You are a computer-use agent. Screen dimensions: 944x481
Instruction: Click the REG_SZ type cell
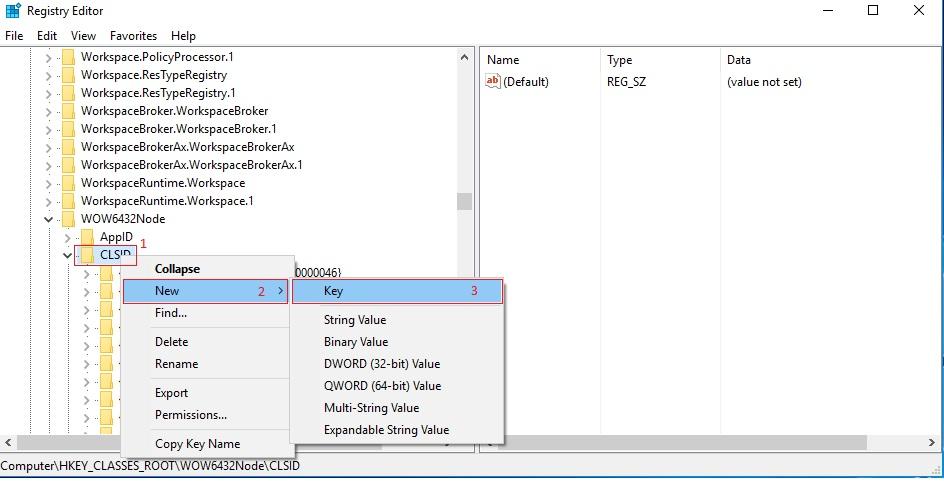click(x=627, y=82)
